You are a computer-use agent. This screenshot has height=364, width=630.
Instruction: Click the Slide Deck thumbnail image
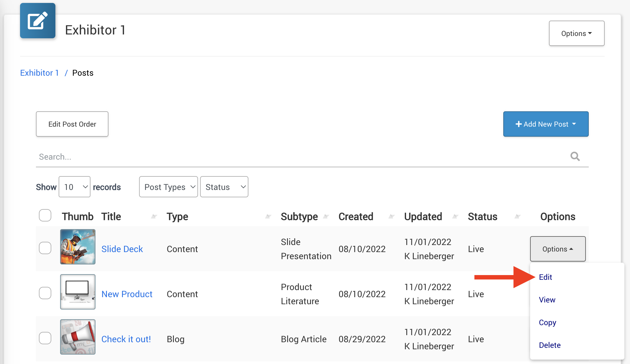click(78, 247)
